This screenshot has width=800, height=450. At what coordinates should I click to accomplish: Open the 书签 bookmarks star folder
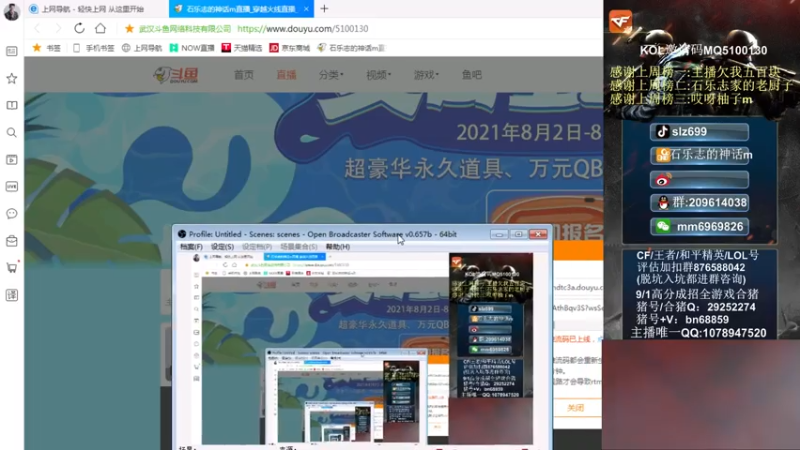(46, 48)
